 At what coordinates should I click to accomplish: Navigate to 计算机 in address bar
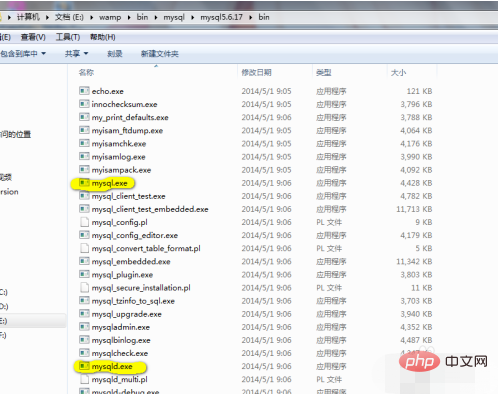pyautogui.click(x=28, y=17)
